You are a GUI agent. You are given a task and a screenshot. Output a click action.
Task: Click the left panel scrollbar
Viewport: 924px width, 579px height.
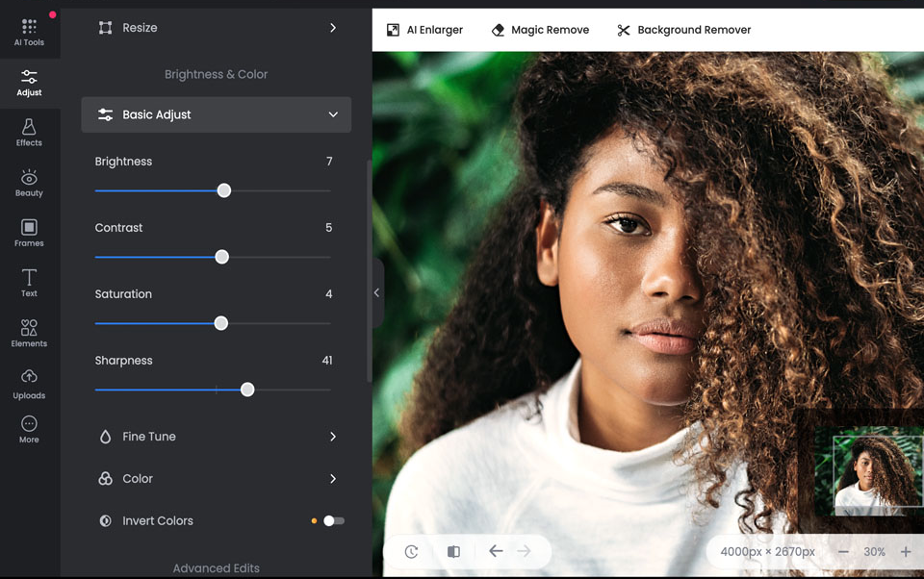(x=370, y=271)
